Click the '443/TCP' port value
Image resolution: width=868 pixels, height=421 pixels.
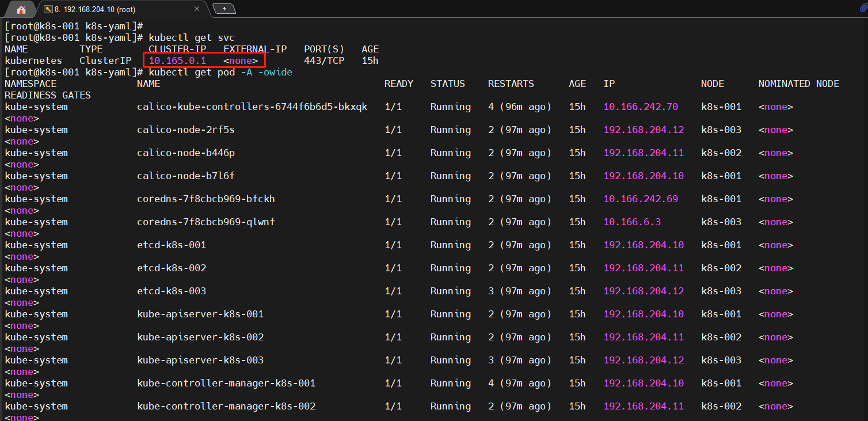click(x=324, y=61)
